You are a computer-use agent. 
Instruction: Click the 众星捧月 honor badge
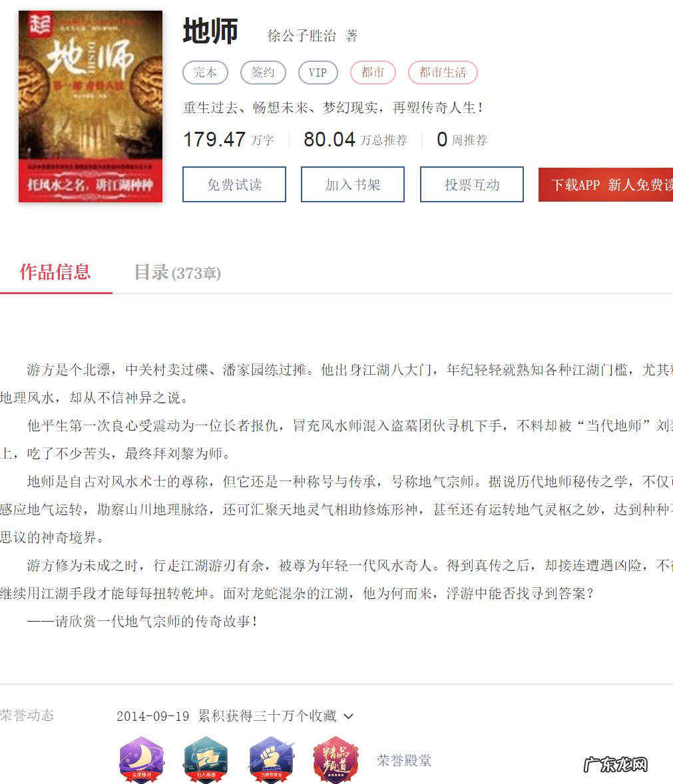coord(142,759)
